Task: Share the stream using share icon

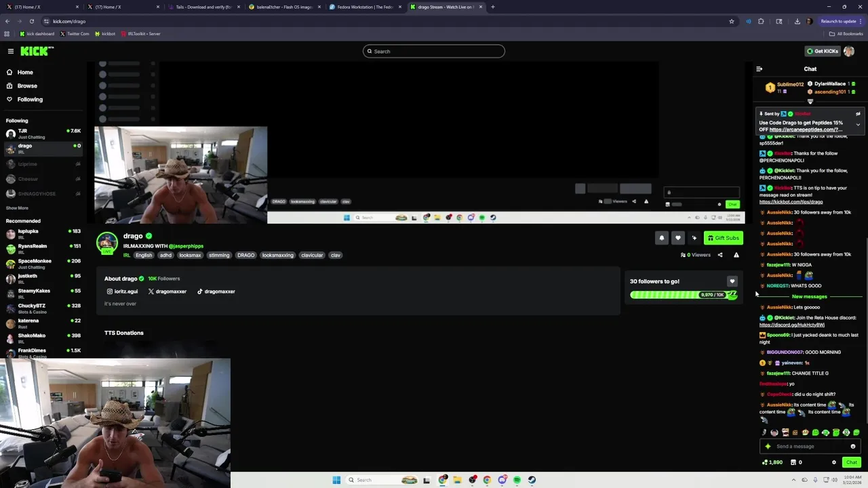Action: coord(720,255)
